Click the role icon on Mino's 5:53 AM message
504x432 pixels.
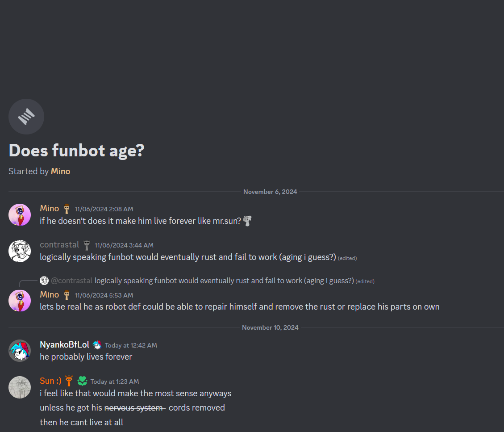coord(67,295)
